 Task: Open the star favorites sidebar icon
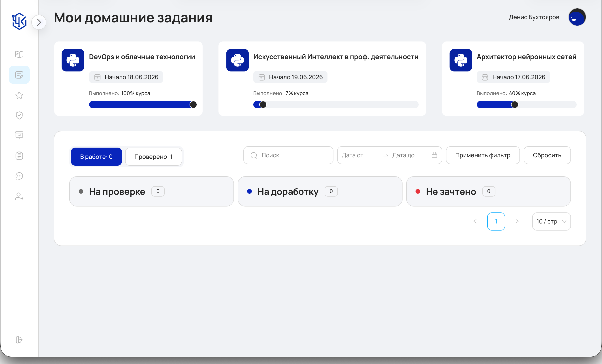click(x=19, y=95)
